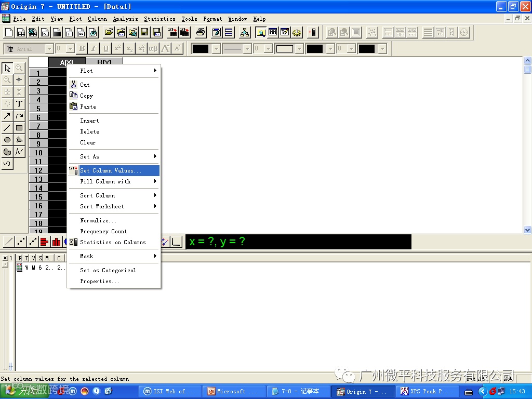
Task: Click the Add New Columns toolbar icon
Action: coord(312,32)
